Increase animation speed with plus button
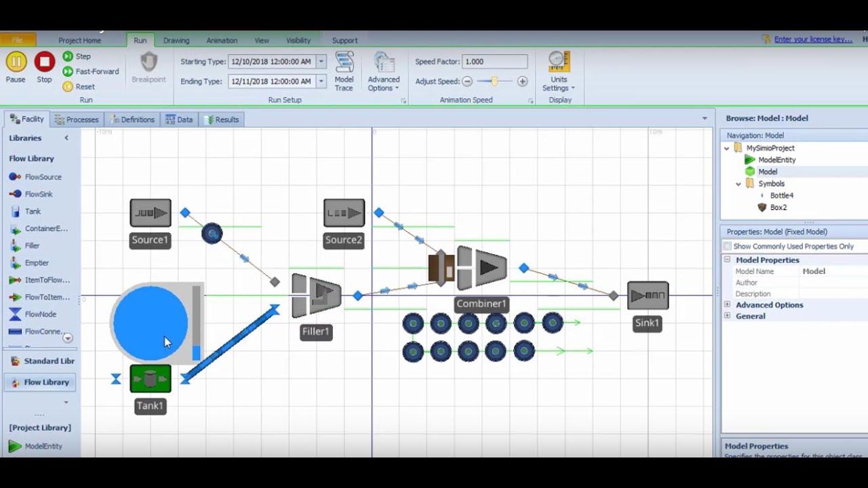The width and height of the screenshot is (868, 488). [x=522, y=81]
